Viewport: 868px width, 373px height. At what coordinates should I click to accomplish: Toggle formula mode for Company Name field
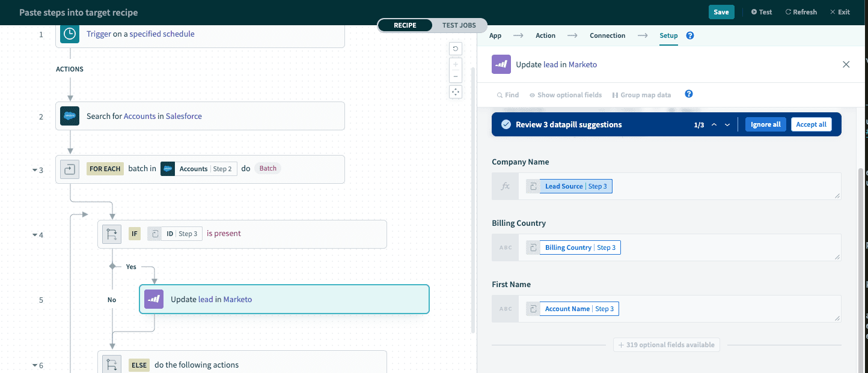click(x=506, y=186)
